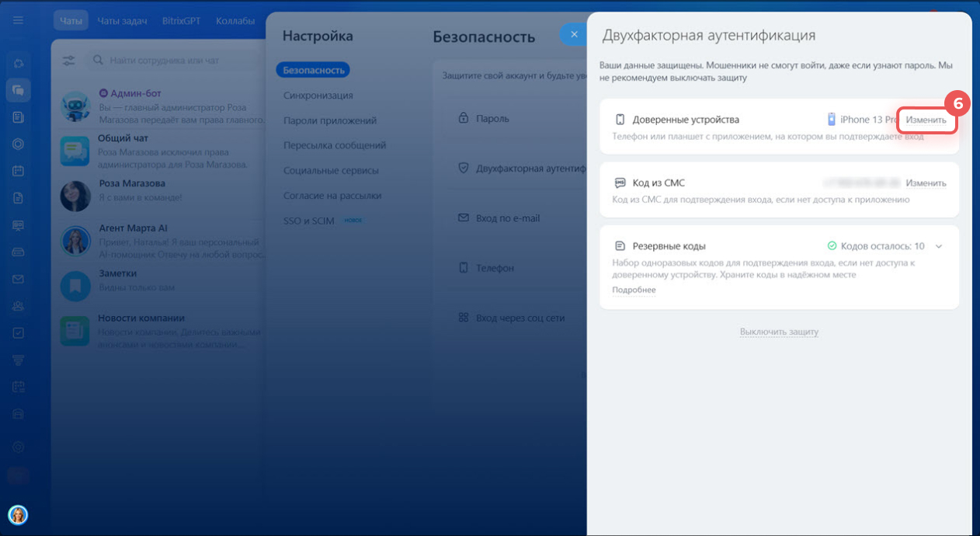980x536 pixels.
Task: Open the chat filter settings icon
Action: pos(69,60)
